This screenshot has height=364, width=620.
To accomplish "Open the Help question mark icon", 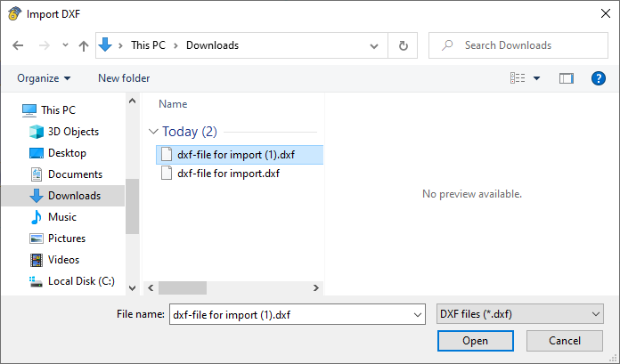I will (x=599, y=78).
